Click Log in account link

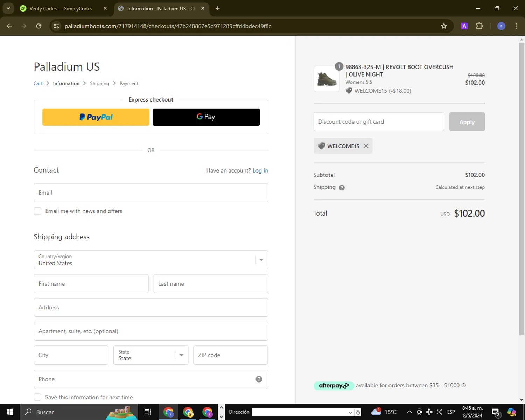(x=260, y=170)
